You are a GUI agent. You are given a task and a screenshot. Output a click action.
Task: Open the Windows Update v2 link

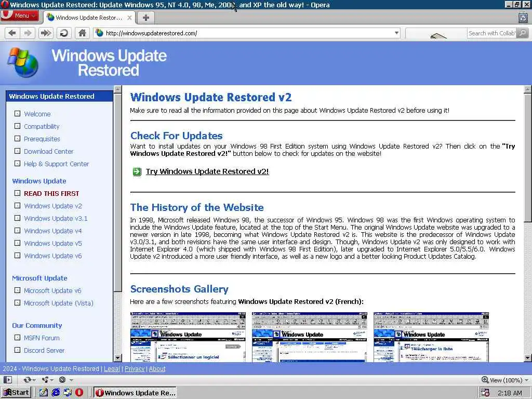(52, 206)
